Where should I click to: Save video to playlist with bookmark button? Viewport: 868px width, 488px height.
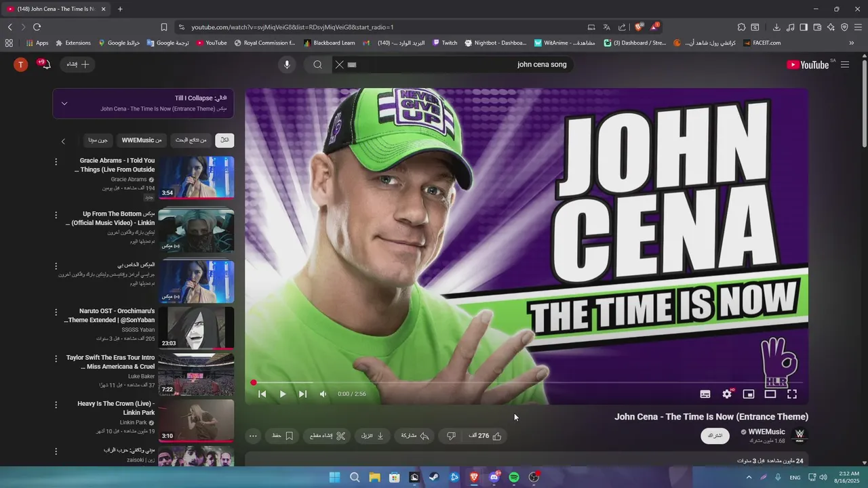(x=283, y=436)
